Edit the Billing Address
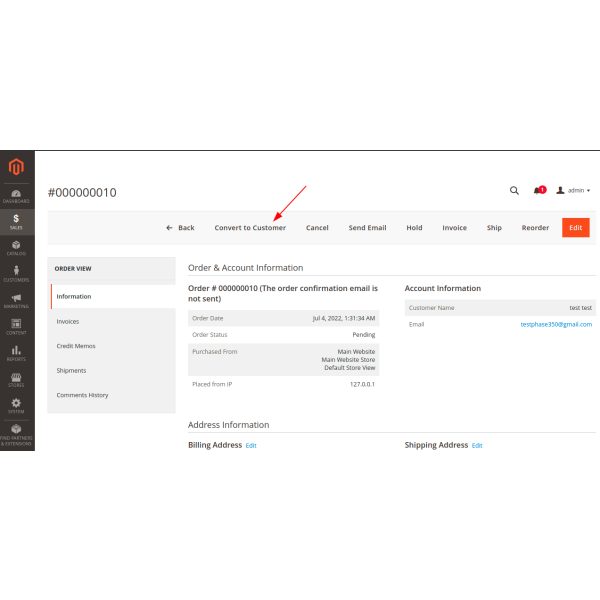Screen dimensions: 600x600 (x=251, y=445)
